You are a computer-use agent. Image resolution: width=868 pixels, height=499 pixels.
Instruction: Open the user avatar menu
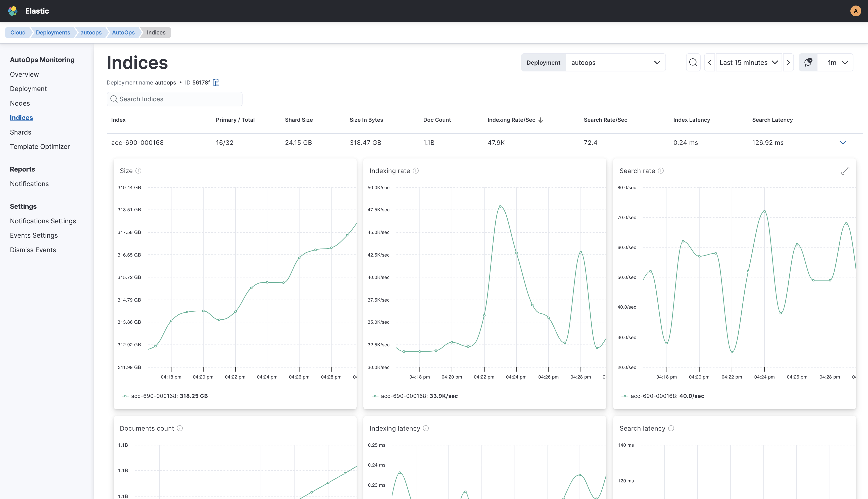coord(856,11)
